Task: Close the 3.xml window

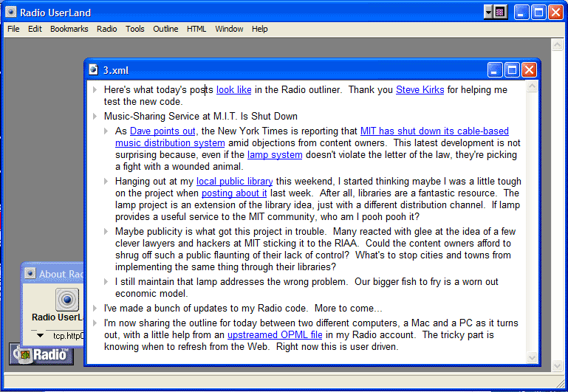Action: click(x=529, y=70)
